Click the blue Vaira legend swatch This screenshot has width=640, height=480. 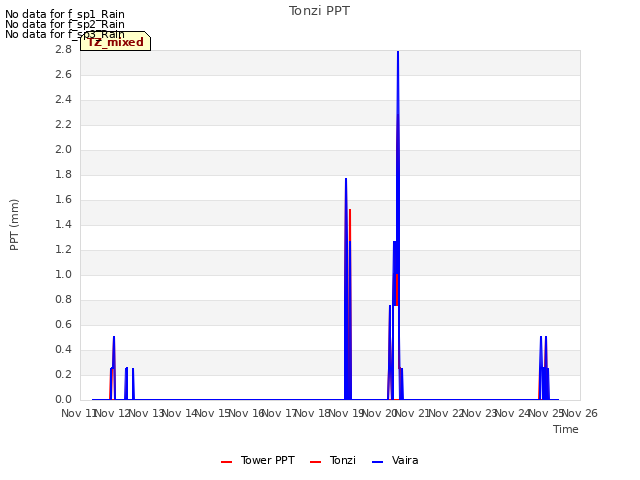click(x=378, y=462)
